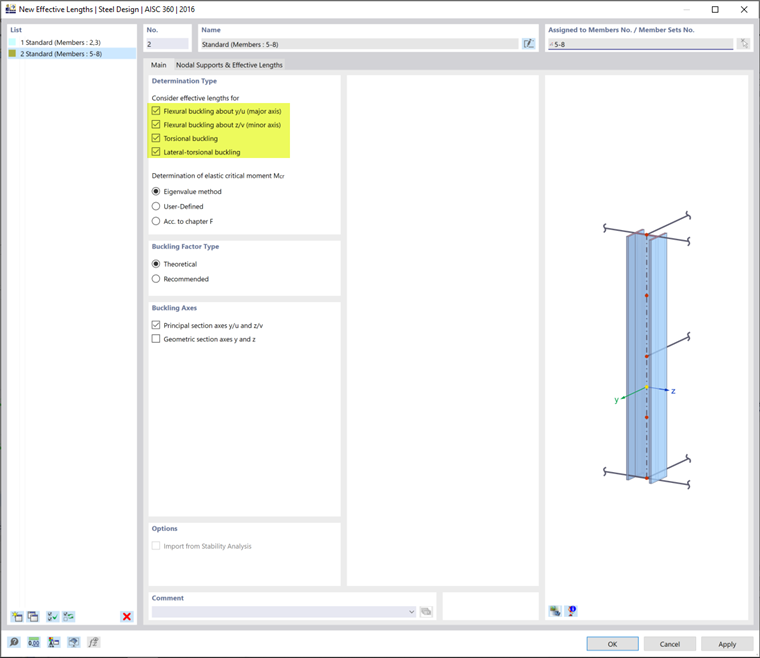
Task: Click the pick members cursor icon next to 5-8
Action: point(744,44)
